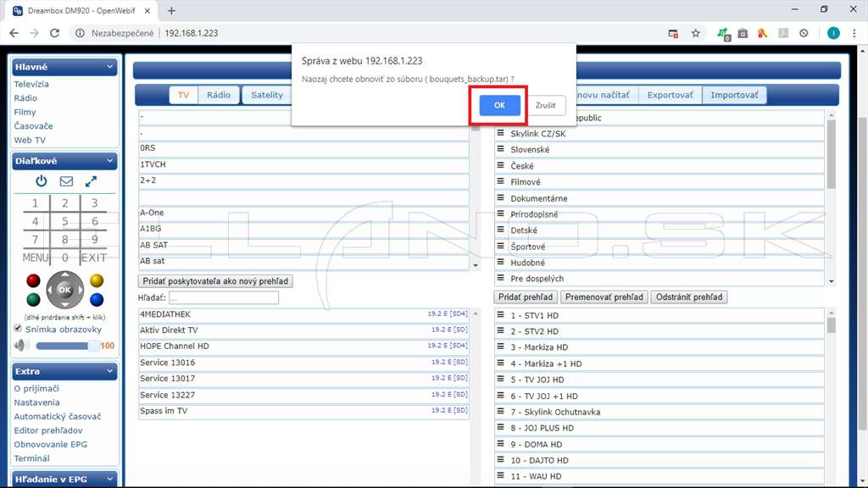This screenshot has width=868, height=488.
Task: Select the Dokumentárne bouquet
Action: [x=659, y=198]
